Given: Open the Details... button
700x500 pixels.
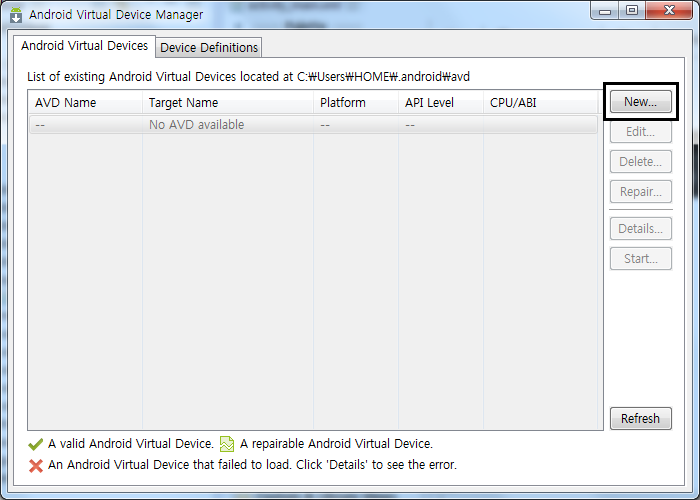Looking at the screenshot, I should 641,229.
